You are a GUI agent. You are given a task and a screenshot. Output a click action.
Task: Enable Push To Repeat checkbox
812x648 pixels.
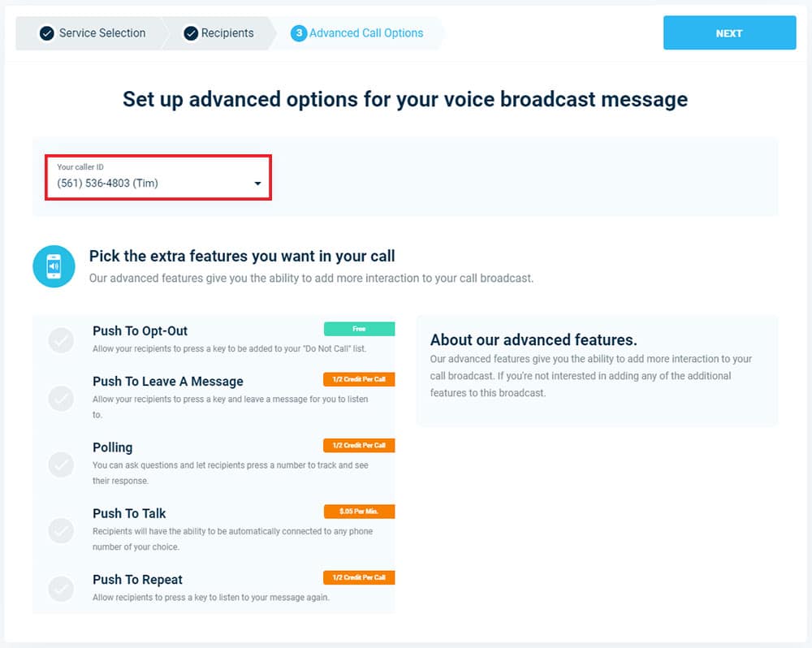61,589
